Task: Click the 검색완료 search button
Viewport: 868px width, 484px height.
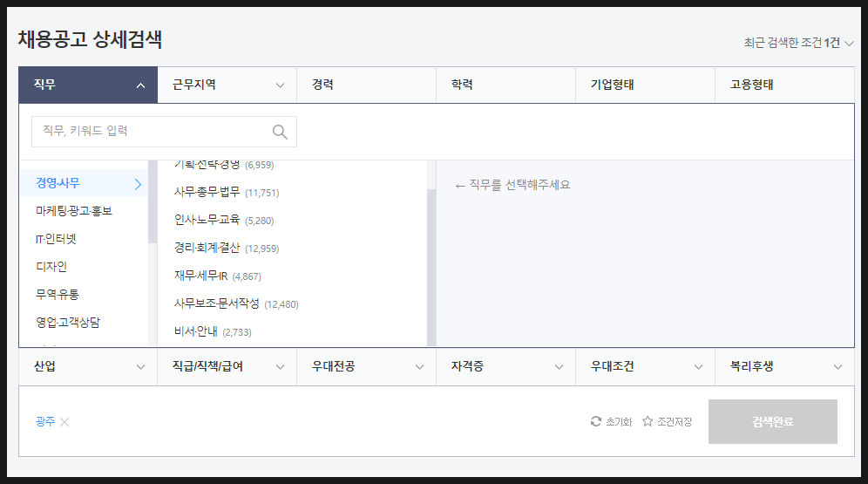Action: click(x=773, y=421)
